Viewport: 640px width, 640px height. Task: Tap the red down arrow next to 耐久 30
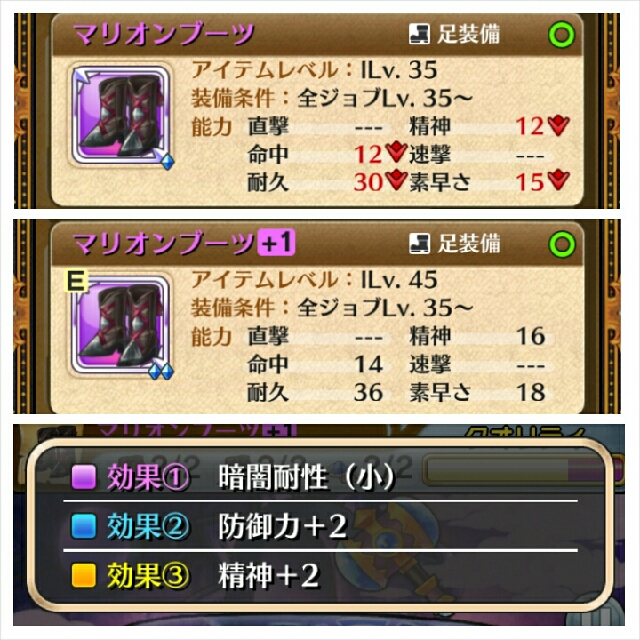coord(396,180)
